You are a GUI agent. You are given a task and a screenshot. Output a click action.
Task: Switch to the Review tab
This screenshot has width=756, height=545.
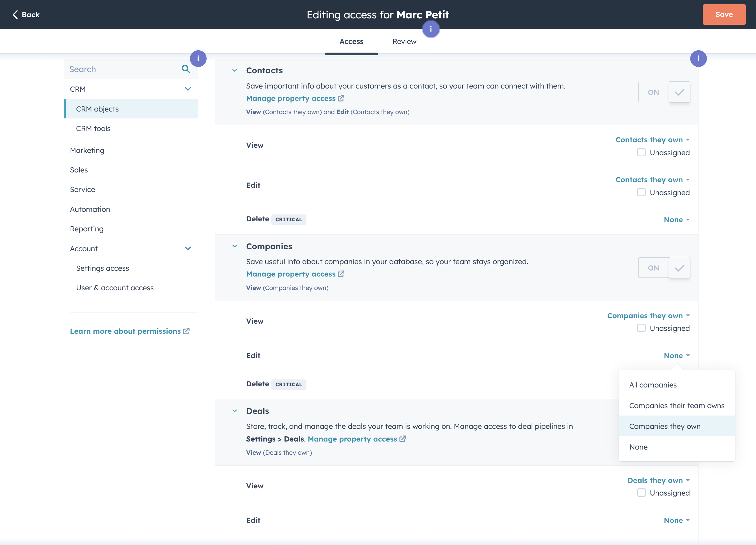pos(404,41)
